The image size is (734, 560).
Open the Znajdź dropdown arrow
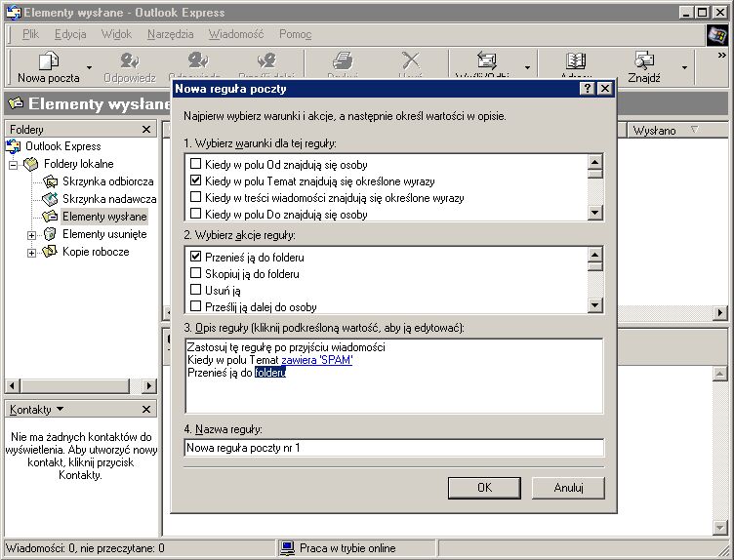click(x=684, y=68)
